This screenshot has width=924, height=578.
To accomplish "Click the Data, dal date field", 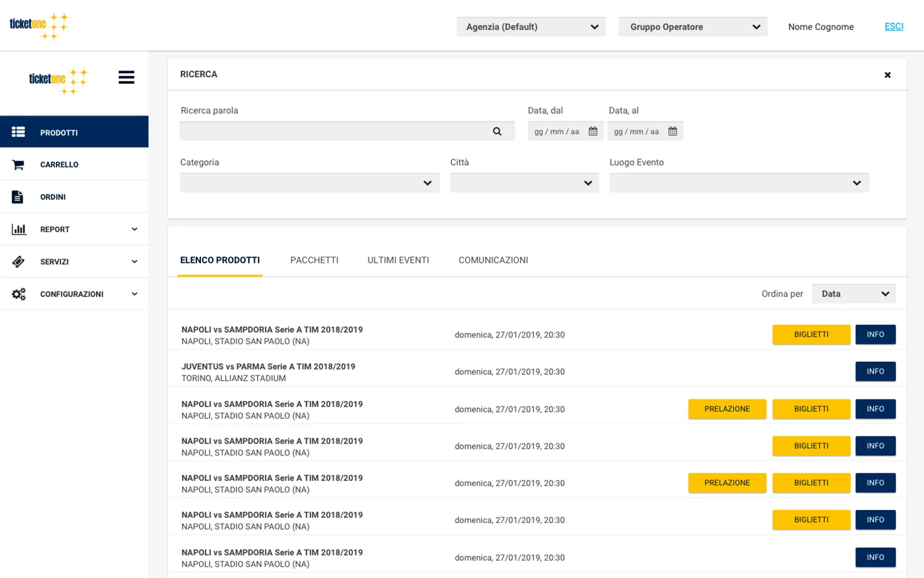I will click(x=565, y=131).
